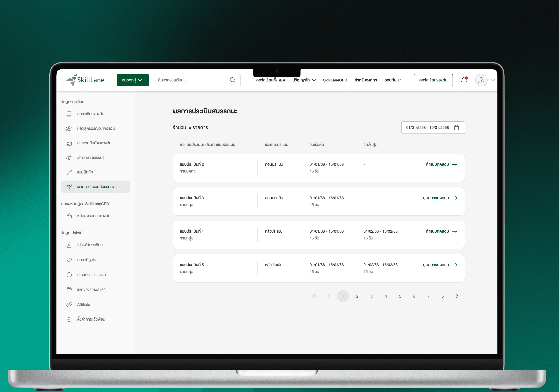This screenshot has width=559, height=392.
Task: Open the notification bell
Action: pos(464,80)
